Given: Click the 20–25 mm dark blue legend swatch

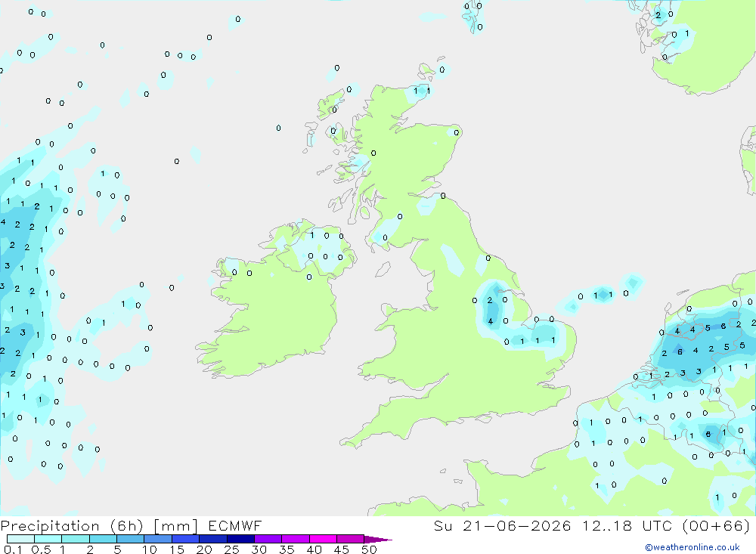Looking at the screenshot, I should point(213,539).
